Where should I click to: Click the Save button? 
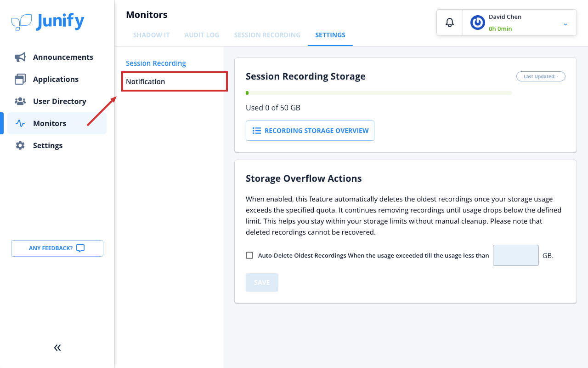pos(262,282)
